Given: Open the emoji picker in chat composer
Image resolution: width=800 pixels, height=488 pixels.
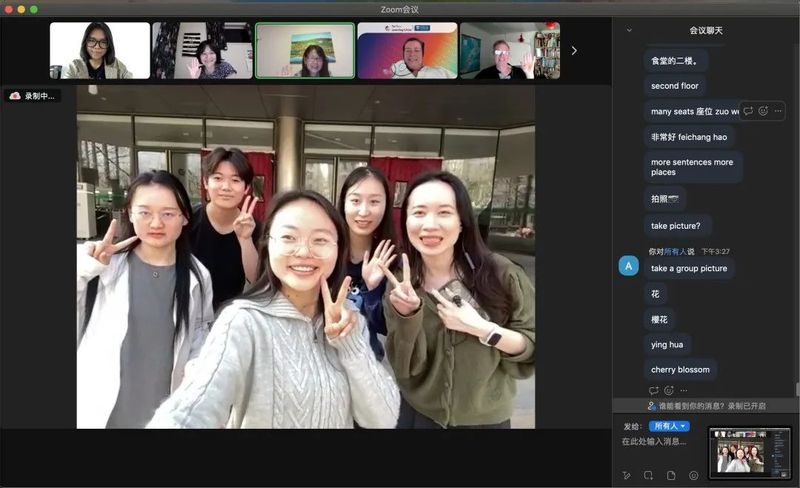Looking at the screenshot, I should 693,475.
